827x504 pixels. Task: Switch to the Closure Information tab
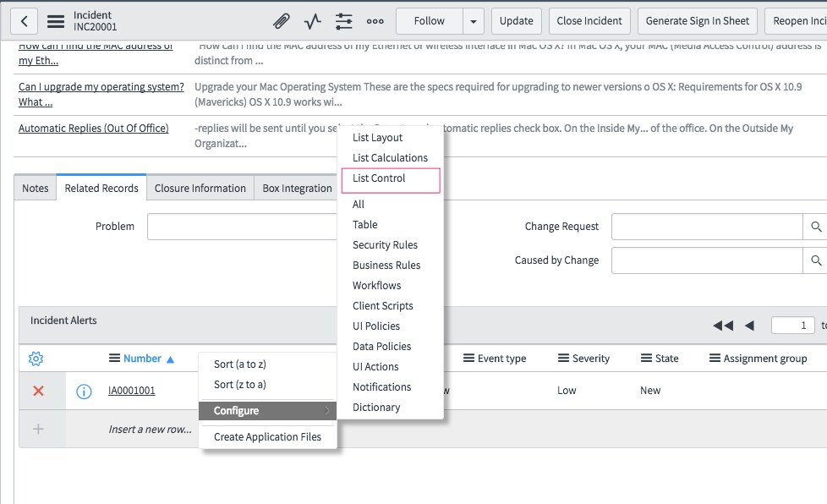click(x=200, y=189)
